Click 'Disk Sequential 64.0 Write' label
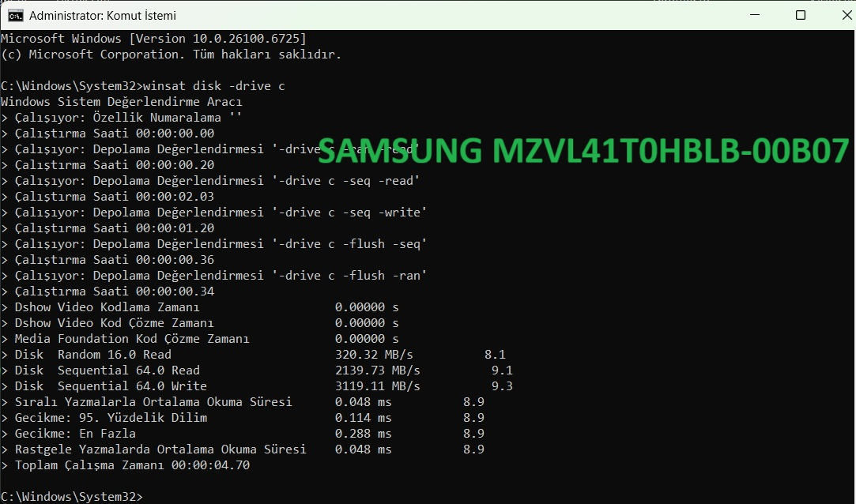 click(111, 386)
